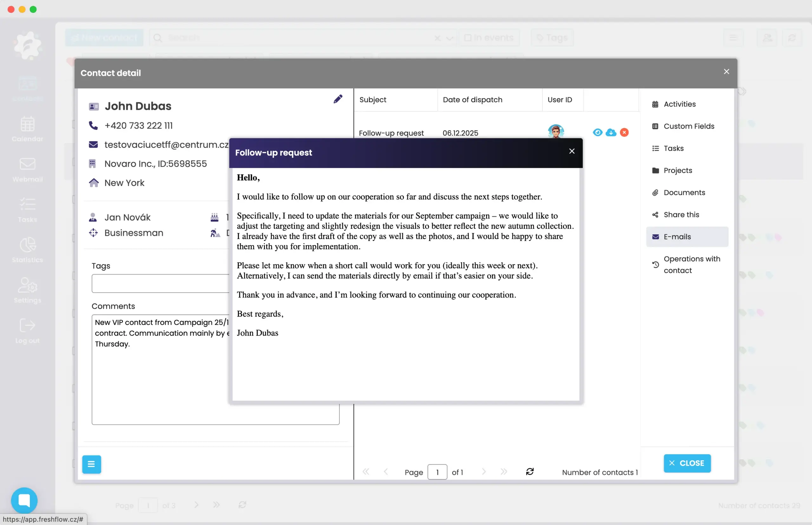Open Projects in contact side menu
Image resolution: width=812 pixels, height=525 pixels.
(x=678, y=170)
